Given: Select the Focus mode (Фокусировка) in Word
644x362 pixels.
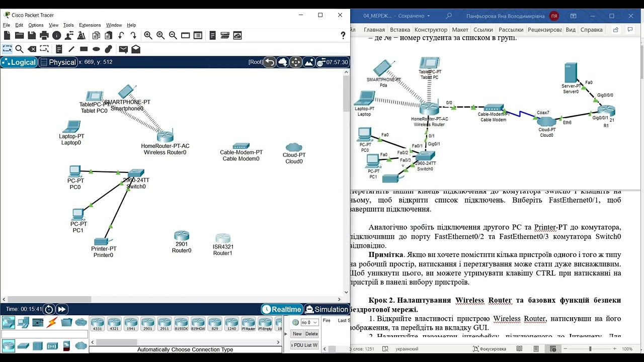Looking at the screenshot, I should [489, 349].
